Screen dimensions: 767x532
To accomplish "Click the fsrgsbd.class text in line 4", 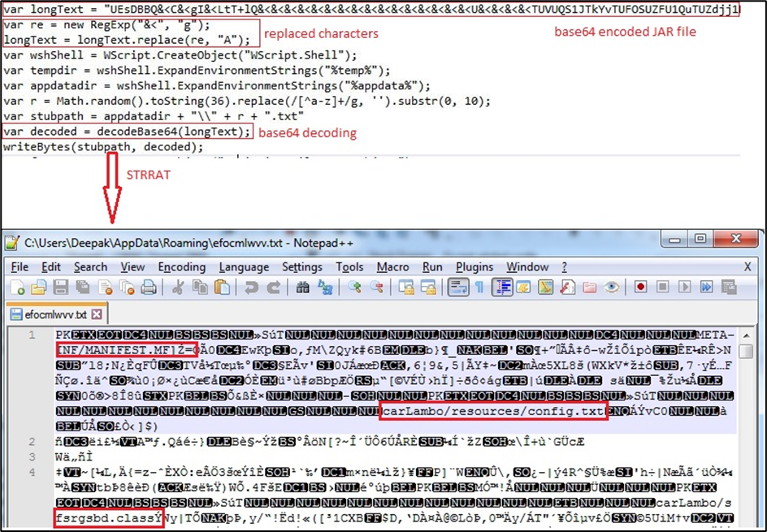I will [x=104, y=518].
